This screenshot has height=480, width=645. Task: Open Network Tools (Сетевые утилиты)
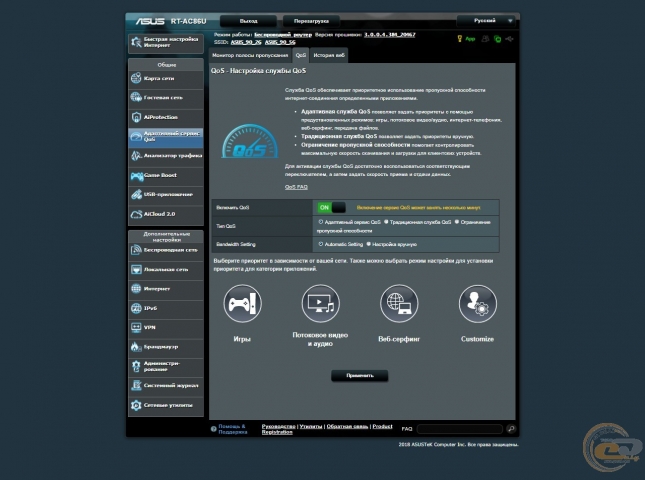click(x=166, y=405)
